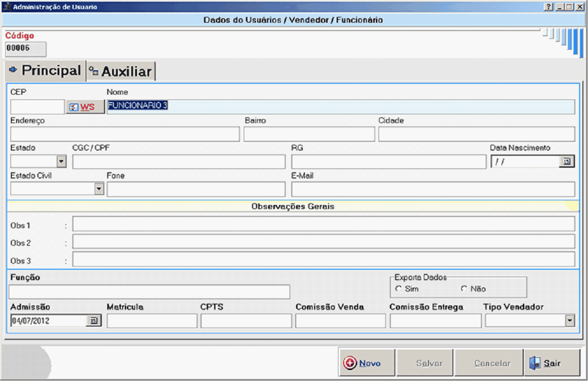Select the Não radio in Exporta Dados
This screenshot has width=588, height=381.
point(464,289)
